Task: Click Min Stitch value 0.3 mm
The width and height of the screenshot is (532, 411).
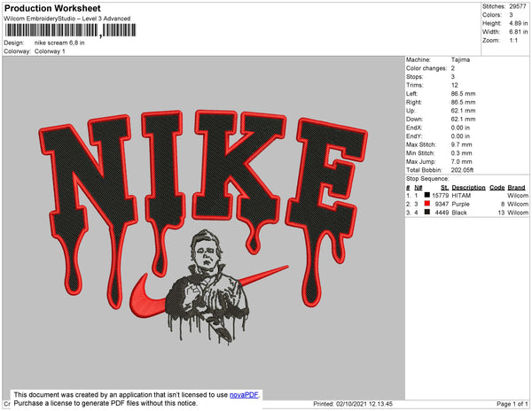Action: point(461,153)
